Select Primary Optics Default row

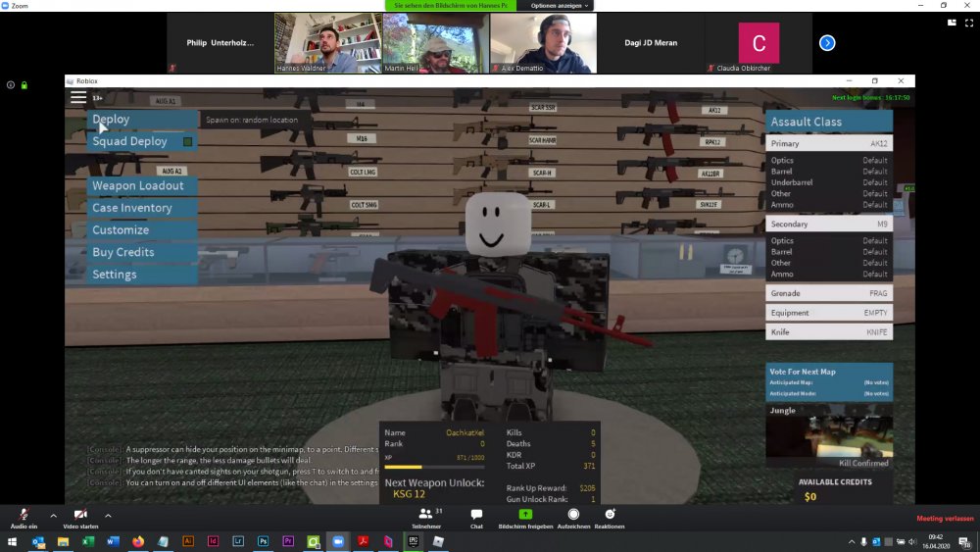829,161
